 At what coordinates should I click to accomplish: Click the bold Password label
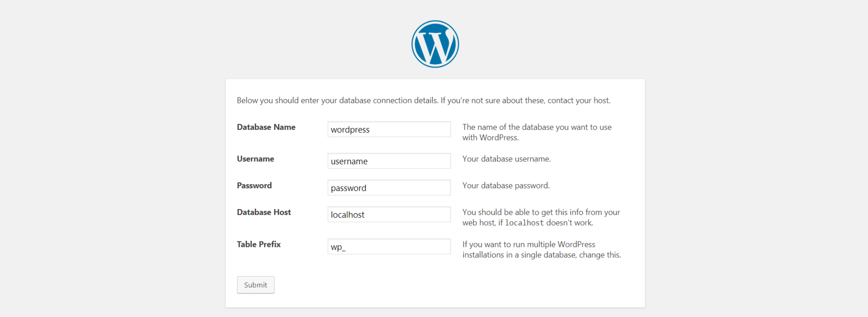point(254,186)
